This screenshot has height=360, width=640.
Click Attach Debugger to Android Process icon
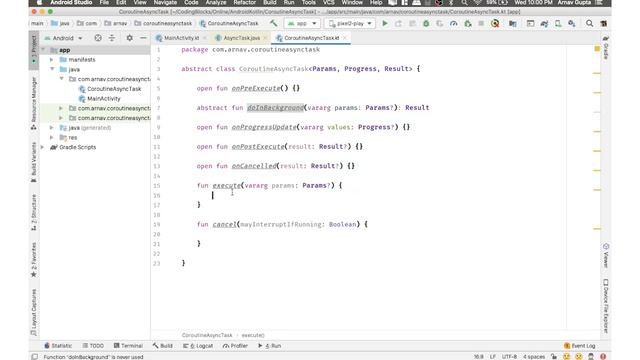[x=468, y=24]
